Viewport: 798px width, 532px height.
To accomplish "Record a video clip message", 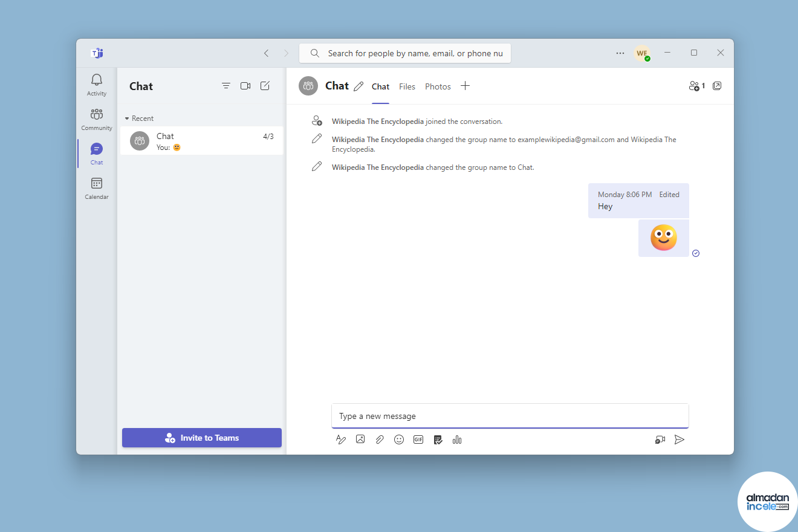I will click(660, 440).
